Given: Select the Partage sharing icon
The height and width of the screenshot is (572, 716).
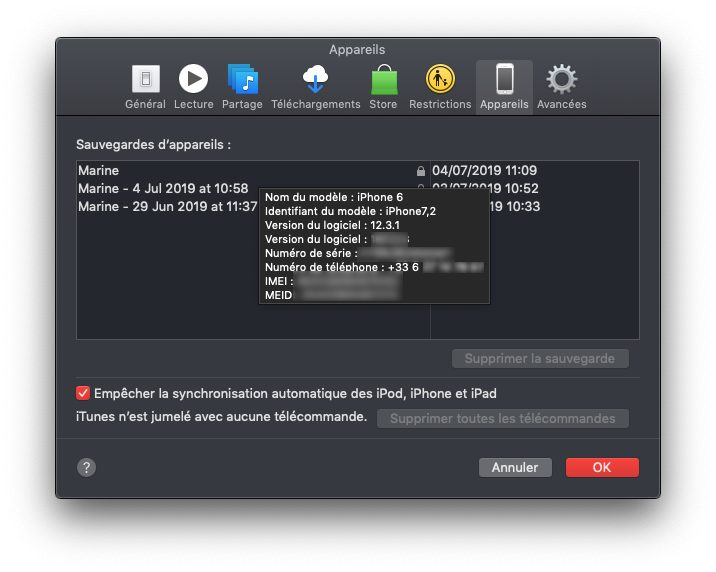Looking at the screenshot, I should [x=242, y=79].
